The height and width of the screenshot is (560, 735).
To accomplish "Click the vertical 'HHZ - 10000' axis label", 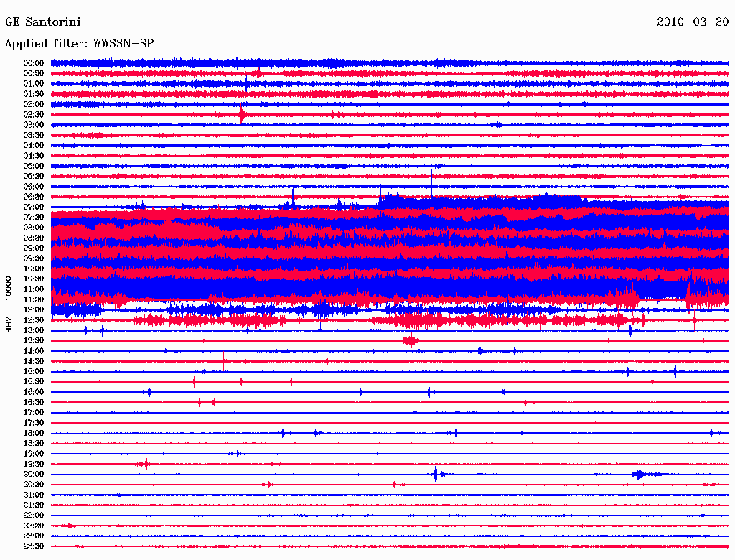I will [9, 304].
